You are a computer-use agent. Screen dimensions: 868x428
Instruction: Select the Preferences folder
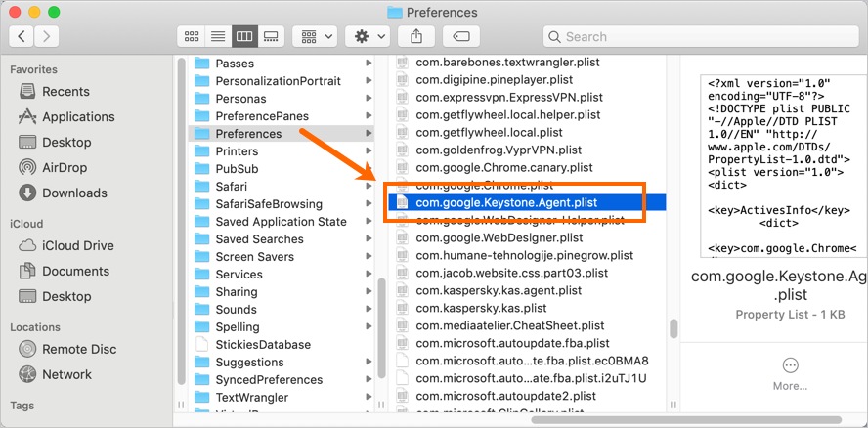click(282, 134)
